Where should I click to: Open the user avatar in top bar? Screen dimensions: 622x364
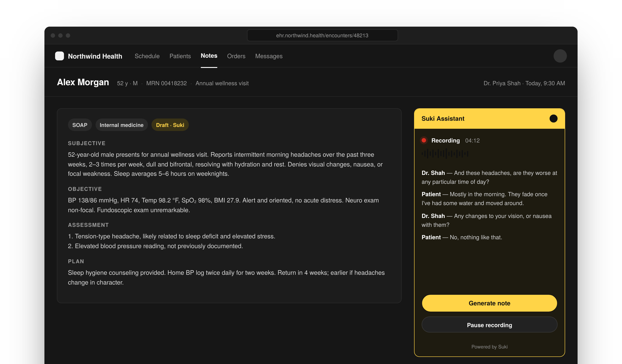[x=560, y=56]
